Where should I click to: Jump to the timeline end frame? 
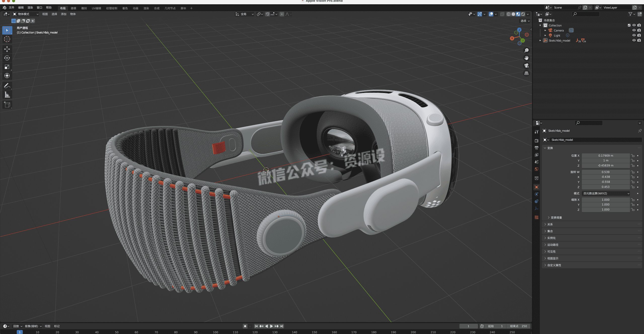(x=282, y=326)
